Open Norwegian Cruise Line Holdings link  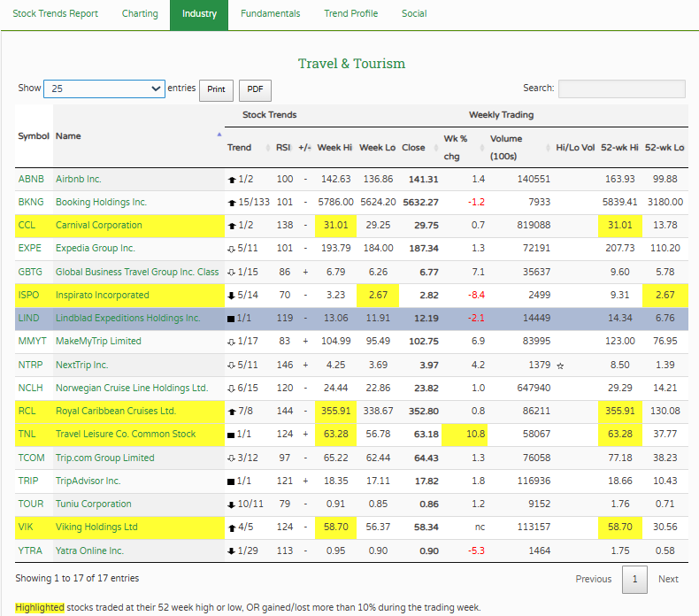tap(132, 388)
